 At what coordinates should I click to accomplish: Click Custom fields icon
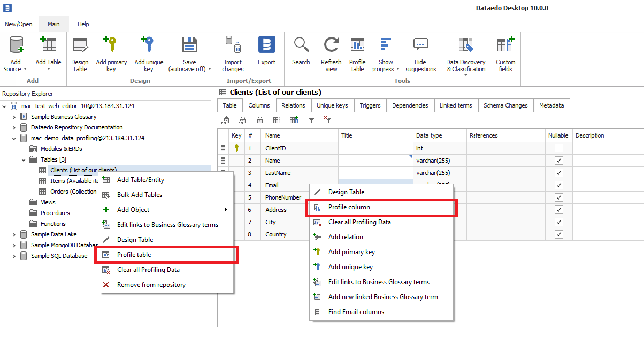point(505,45)
